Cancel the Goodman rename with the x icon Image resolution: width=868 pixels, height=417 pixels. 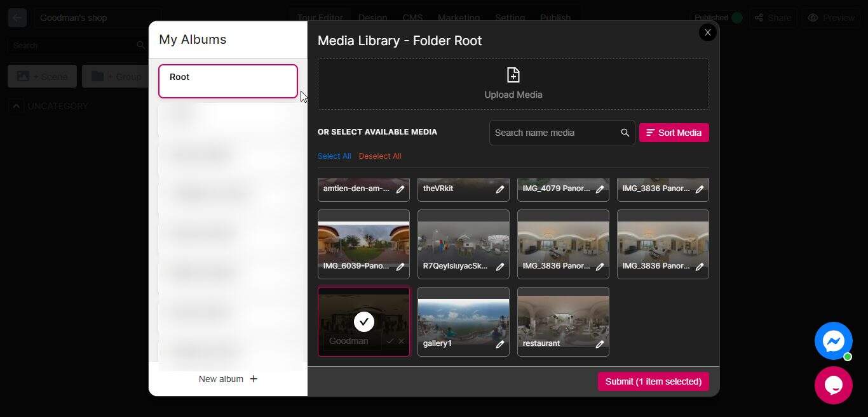click(401, 341)
